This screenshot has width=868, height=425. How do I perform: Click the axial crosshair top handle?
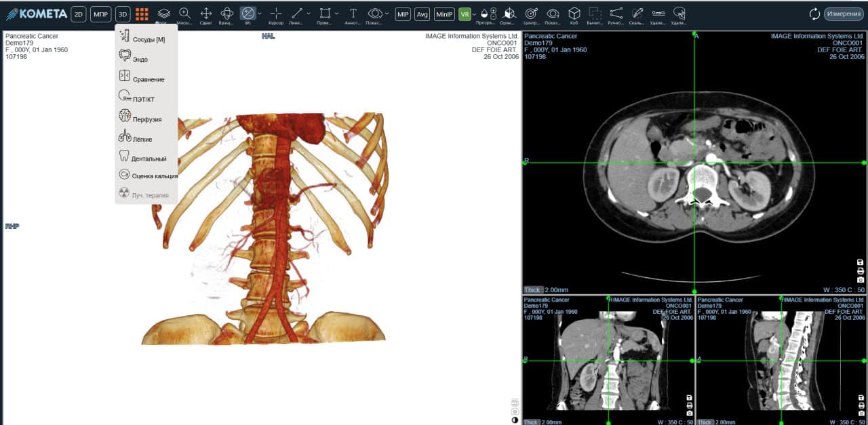[694, 33]
